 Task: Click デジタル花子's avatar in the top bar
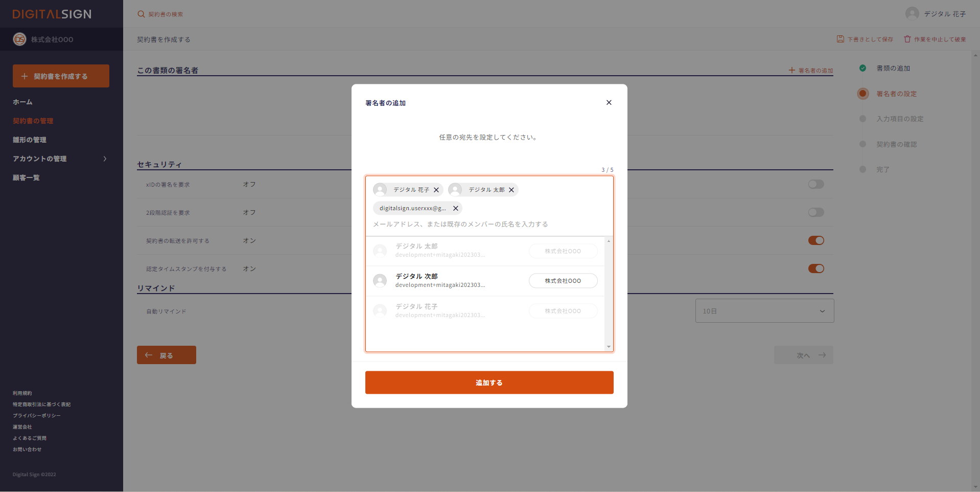912,14
